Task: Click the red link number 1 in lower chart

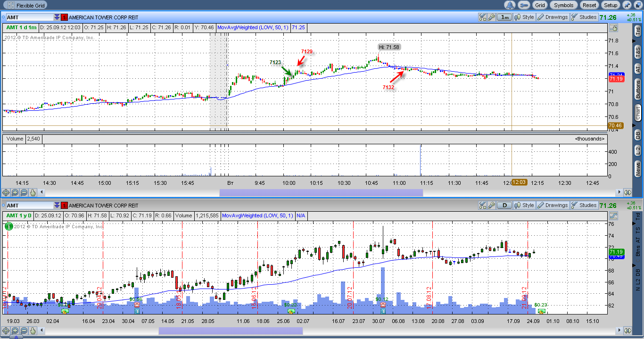Action: (x=65, y=206)
